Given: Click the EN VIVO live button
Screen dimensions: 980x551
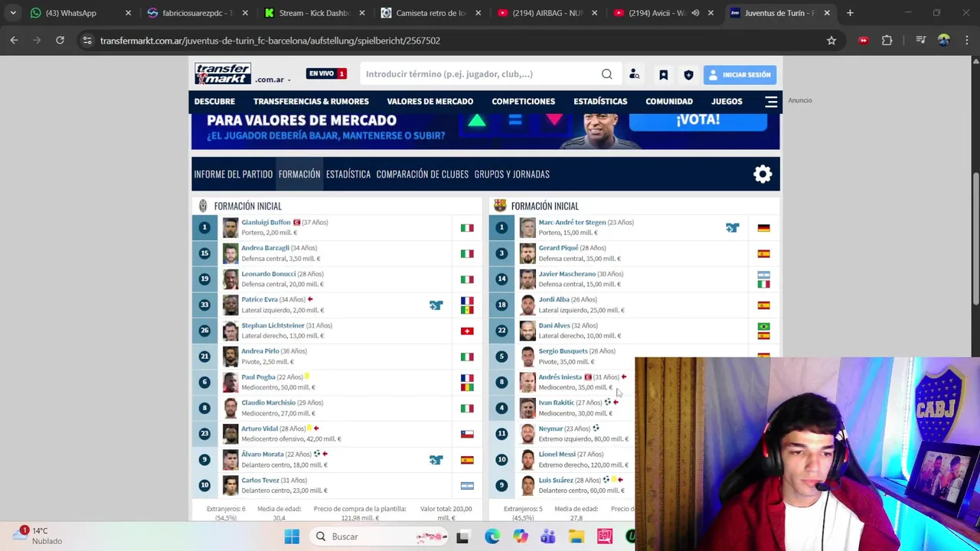Looking at the screenshot, I should click(x=327, y=73).
